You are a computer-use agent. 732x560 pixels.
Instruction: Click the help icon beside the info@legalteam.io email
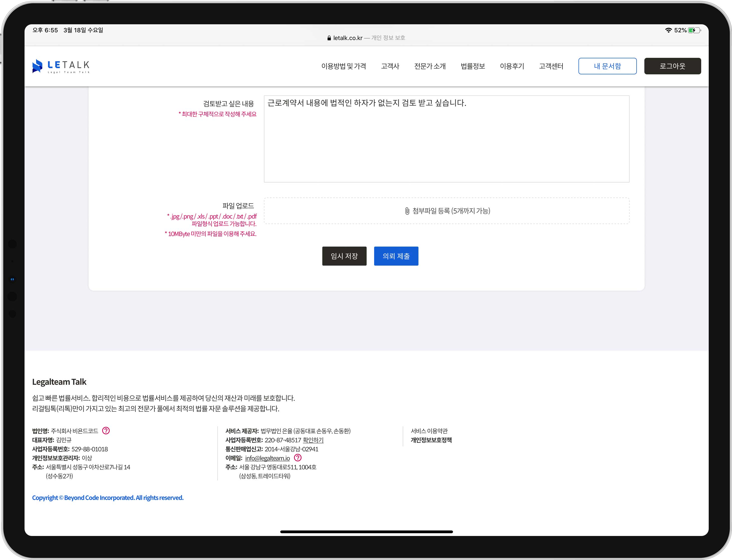298,457
